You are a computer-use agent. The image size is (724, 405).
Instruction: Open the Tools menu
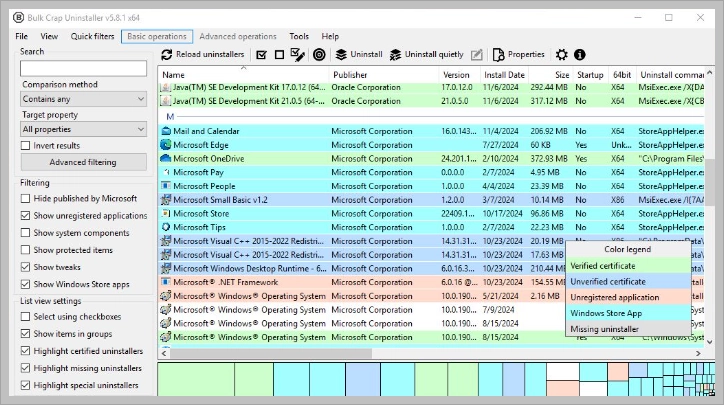pos(299,36)
